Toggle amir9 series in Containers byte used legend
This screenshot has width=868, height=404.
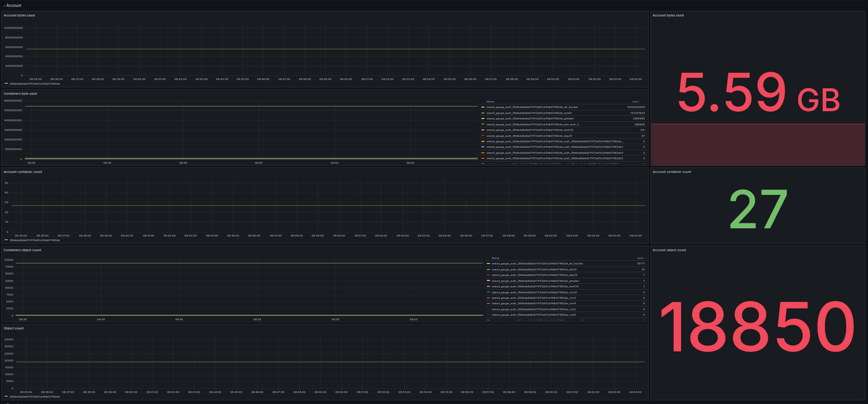[x=528, y=113]
